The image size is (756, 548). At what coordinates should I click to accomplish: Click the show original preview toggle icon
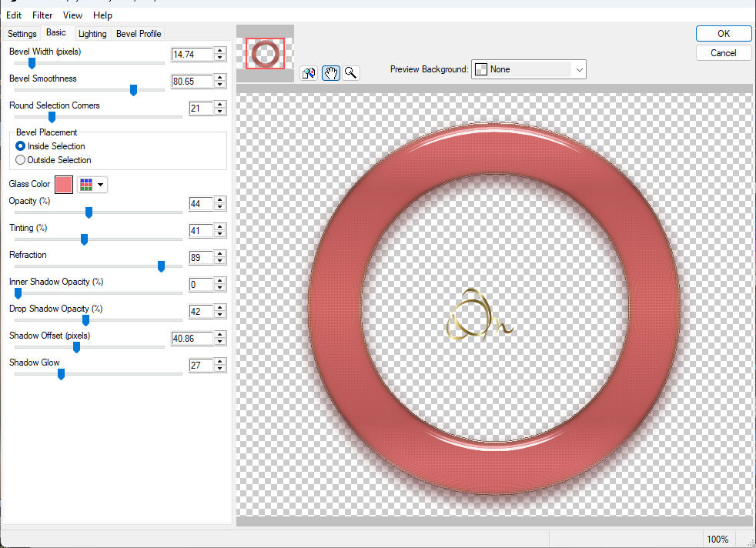coord(309,73)
